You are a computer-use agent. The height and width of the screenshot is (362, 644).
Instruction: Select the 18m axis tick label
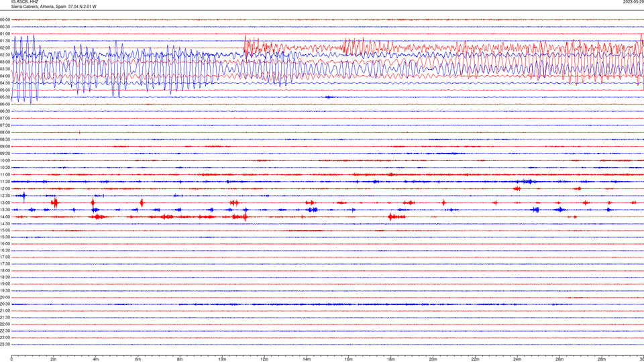pyautogui.click(x=390, y=359)
